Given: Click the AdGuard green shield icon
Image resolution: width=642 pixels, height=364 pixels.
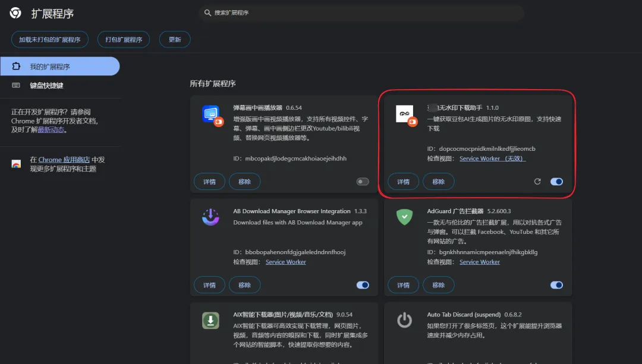Looking at the screenshot, I should click(x=405, y=217).
